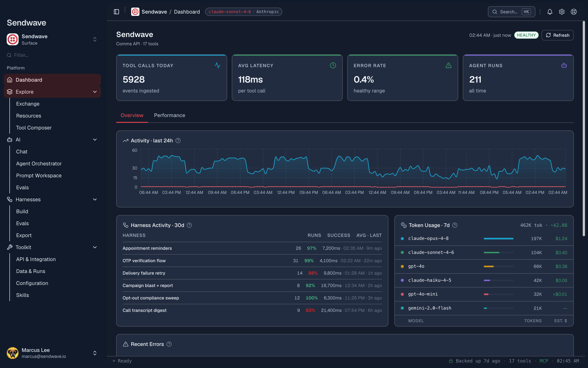Open Data & Runs in Toolkit

[x=31, y=271]
